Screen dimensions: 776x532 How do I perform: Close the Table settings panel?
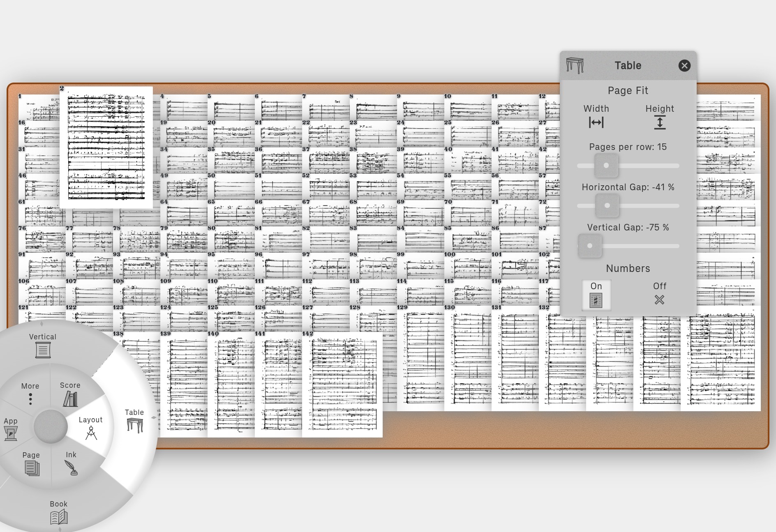point(684,66)
